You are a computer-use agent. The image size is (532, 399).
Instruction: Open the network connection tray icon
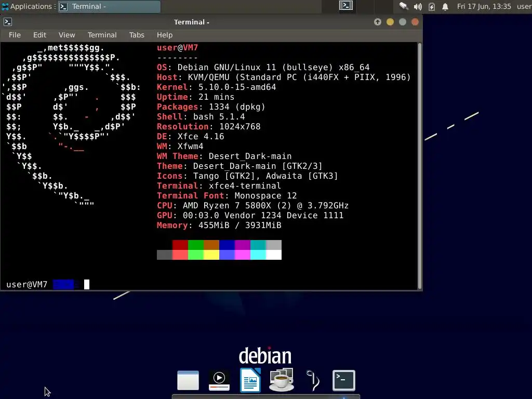pos(403,6)
